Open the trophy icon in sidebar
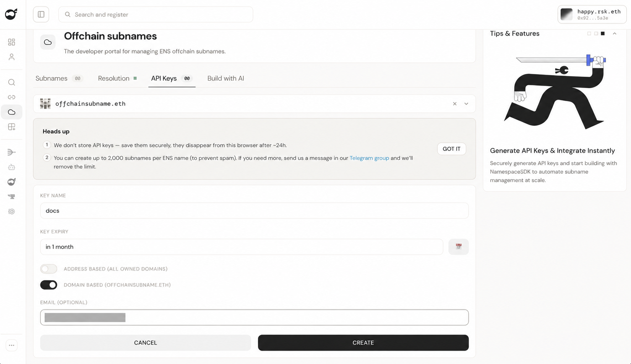Screen dimensions: 631x364 click(11, 197)
